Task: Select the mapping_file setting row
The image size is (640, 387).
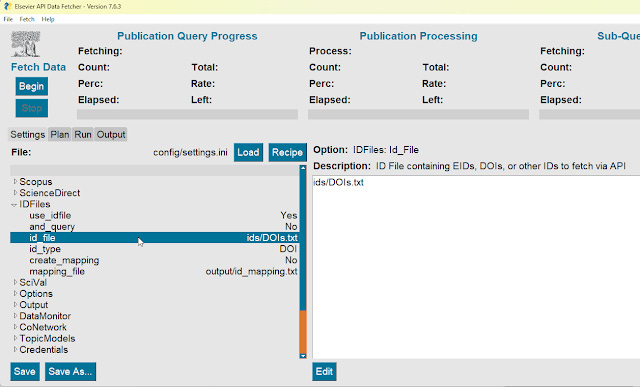Action: 155,271
